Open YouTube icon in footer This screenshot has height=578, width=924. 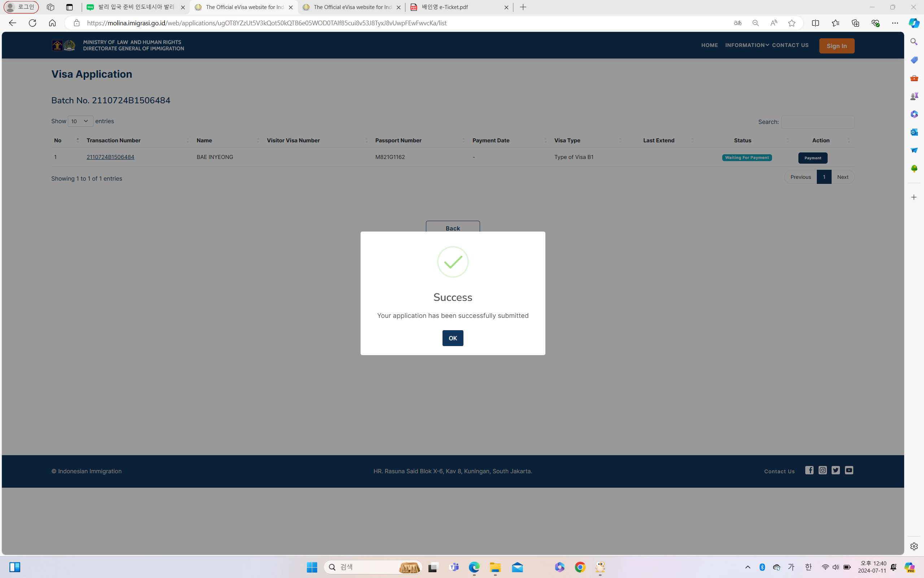coord(849,470)
